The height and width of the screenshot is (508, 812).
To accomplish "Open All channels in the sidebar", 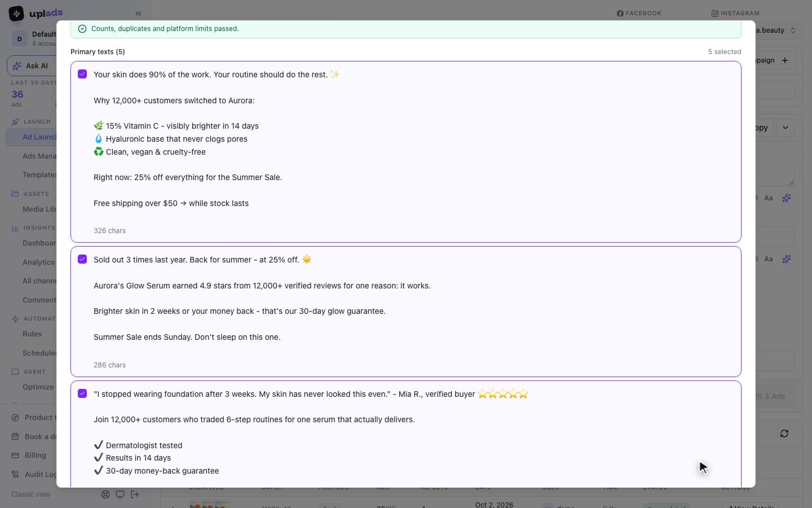I will coord(39,281).
